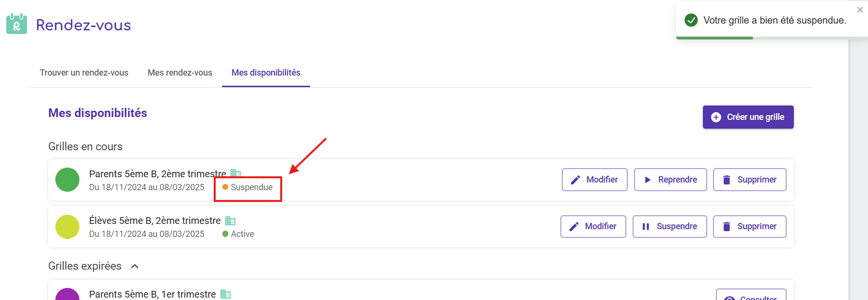Close the suspension confirmation notification
868x300 pixels.
(860, 10)
